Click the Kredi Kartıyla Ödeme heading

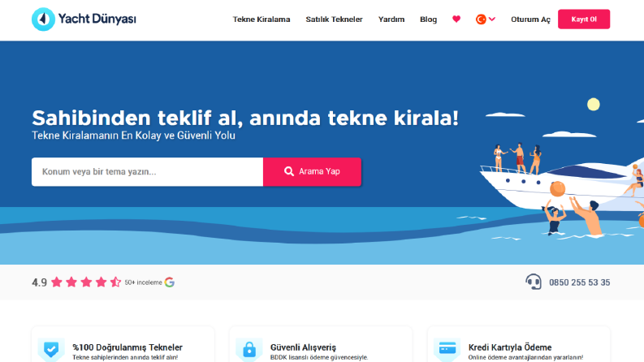510,347
